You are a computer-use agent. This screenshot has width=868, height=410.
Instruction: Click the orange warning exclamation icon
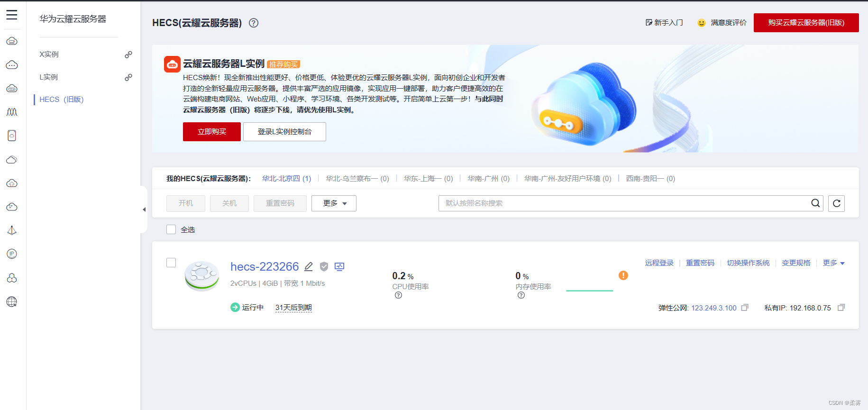(623, 275)
